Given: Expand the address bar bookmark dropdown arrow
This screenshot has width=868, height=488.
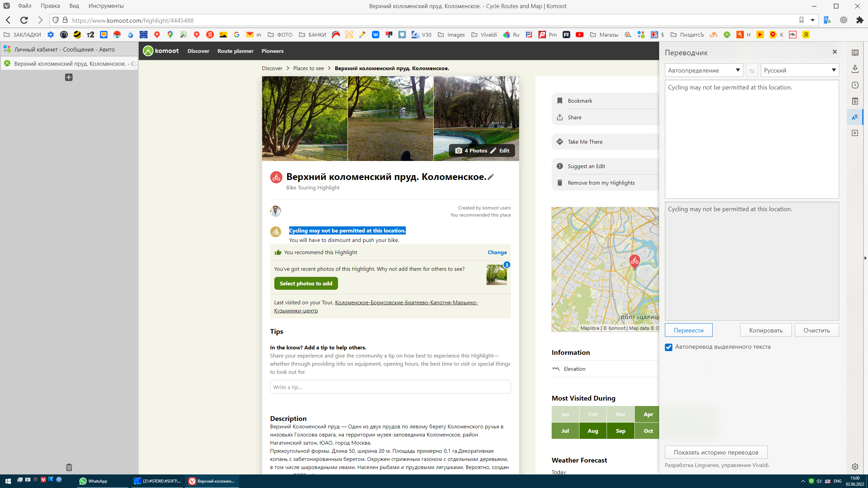Looking at the screenshot, I should point(813,20).
